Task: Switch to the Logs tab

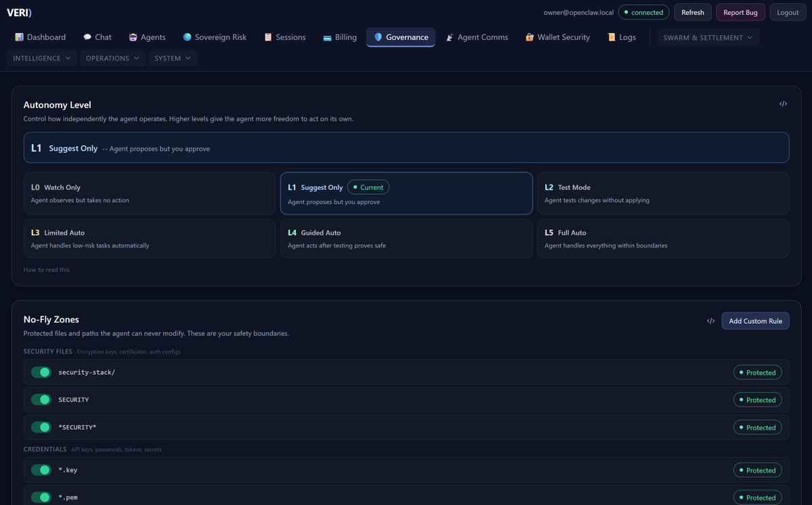Action: click(622, 37)
